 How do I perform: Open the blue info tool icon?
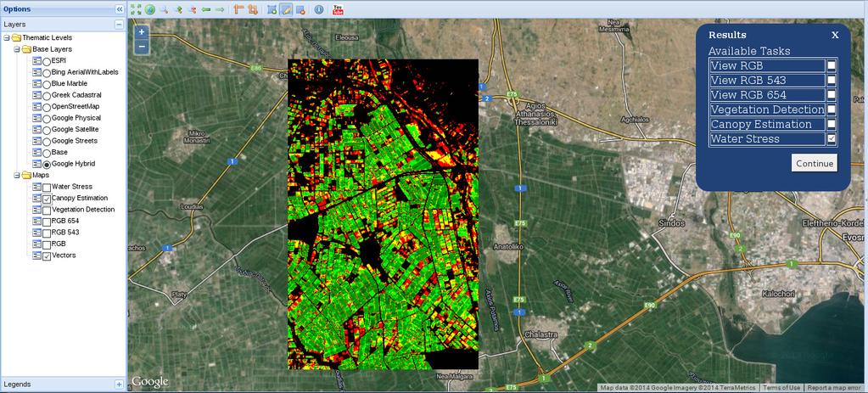(319, 9)
